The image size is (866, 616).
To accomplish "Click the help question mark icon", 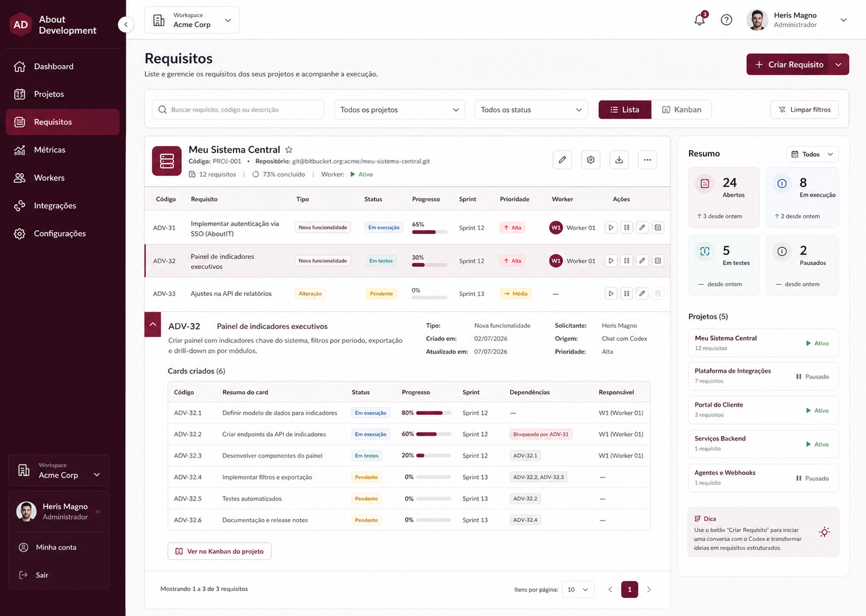I will [x=726, y=20].
